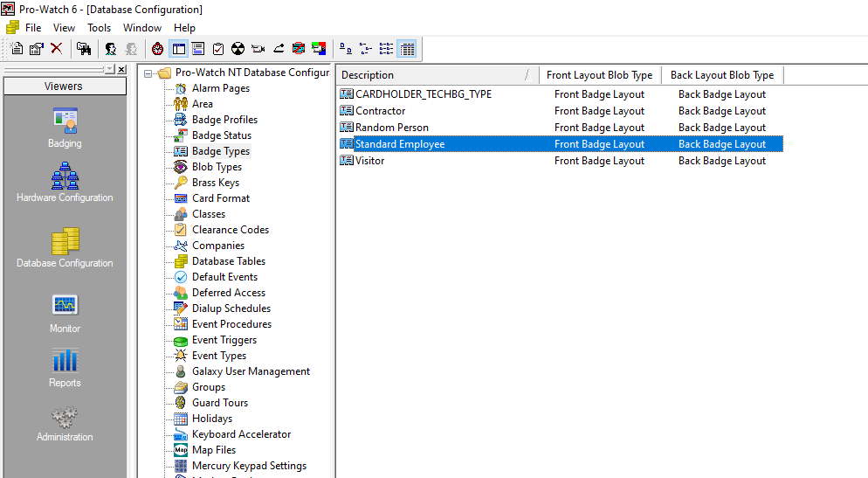
Task: Click the radiation symbol toolbar icon
Action: tap(238, 49)
